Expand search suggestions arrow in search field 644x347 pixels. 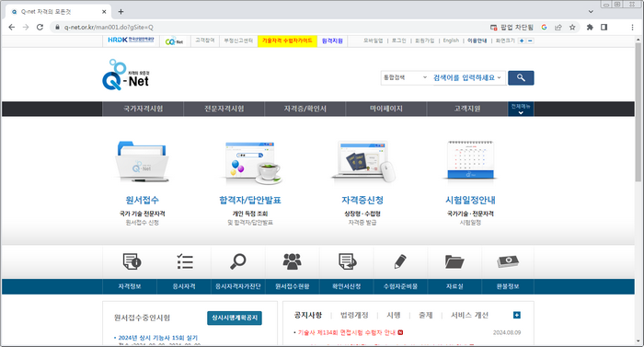click(x=499, y=77)
